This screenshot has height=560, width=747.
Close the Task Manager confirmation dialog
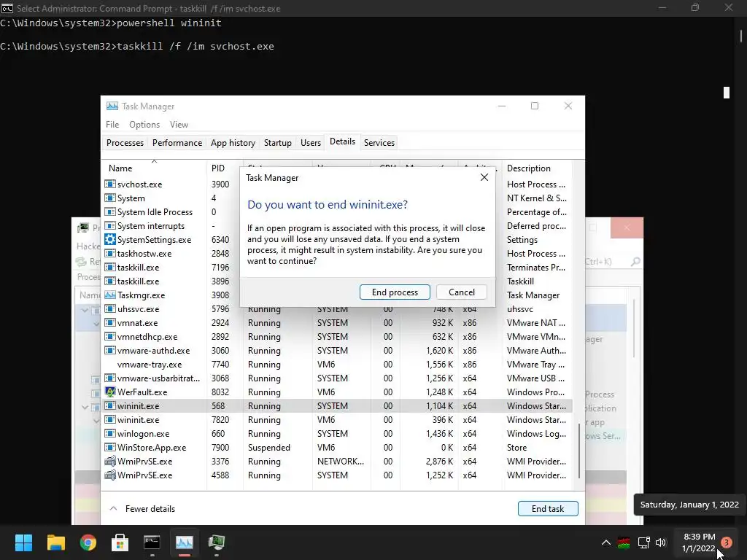(x=484, y=177)
